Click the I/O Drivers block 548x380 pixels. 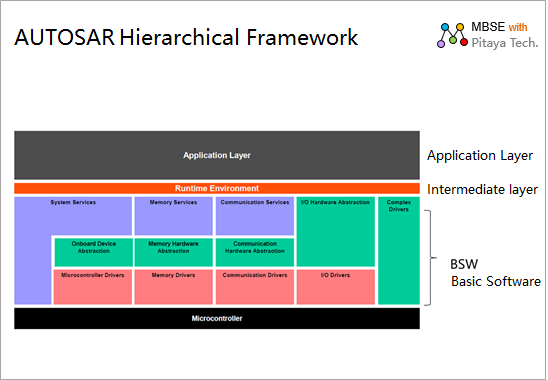(336, 287)
